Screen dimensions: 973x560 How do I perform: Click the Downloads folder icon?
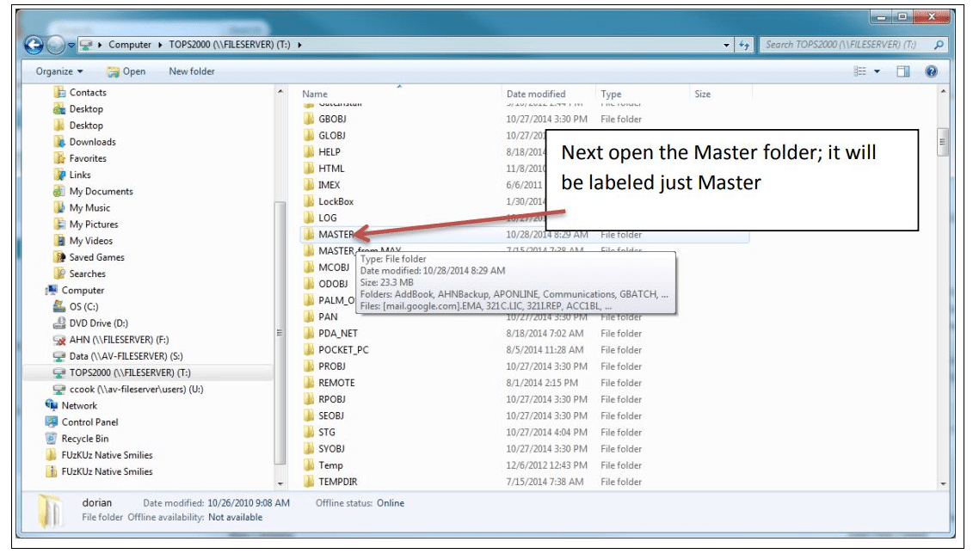pos(59,141)
